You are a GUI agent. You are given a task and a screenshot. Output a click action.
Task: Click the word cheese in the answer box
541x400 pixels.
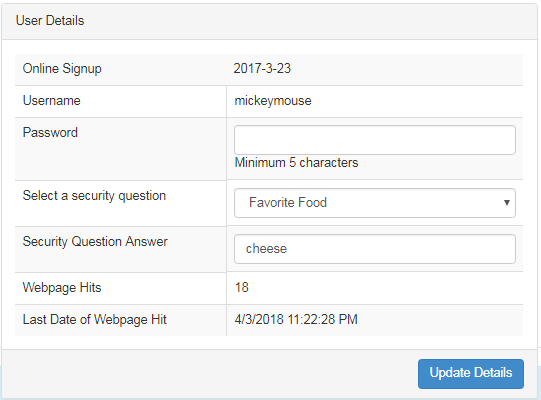pos(266,249)
